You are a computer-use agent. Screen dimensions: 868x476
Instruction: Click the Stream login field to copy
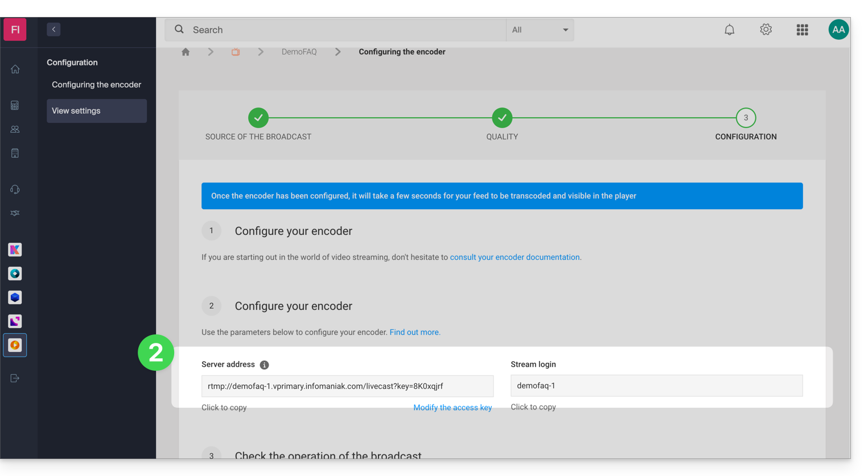point(656,386)
